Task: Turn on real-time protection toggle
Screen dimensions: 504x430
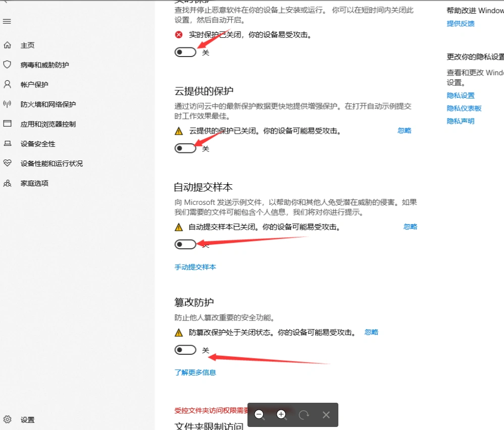Action: [x=185, y=52]
